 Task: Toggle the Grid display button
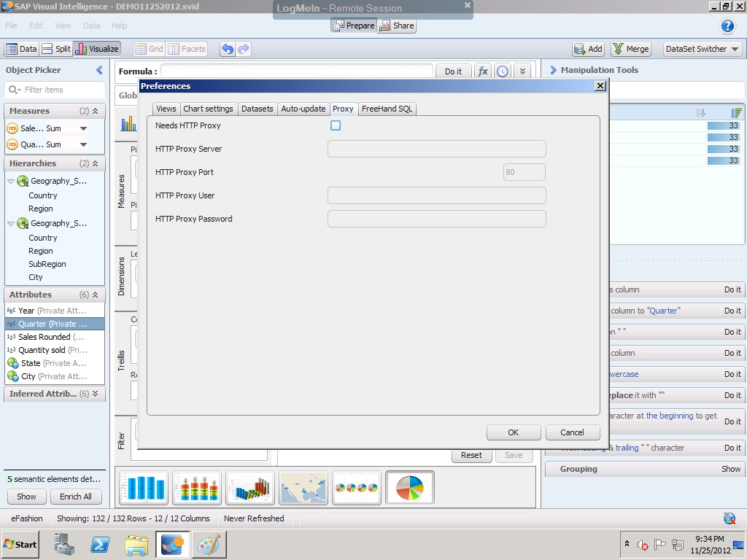coord(149,49)
